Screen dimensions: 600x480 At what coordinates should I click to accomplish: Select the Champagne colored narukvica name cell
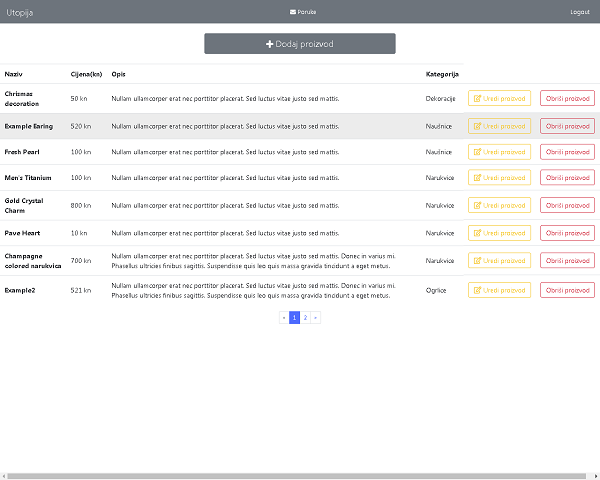pos(33,260)
